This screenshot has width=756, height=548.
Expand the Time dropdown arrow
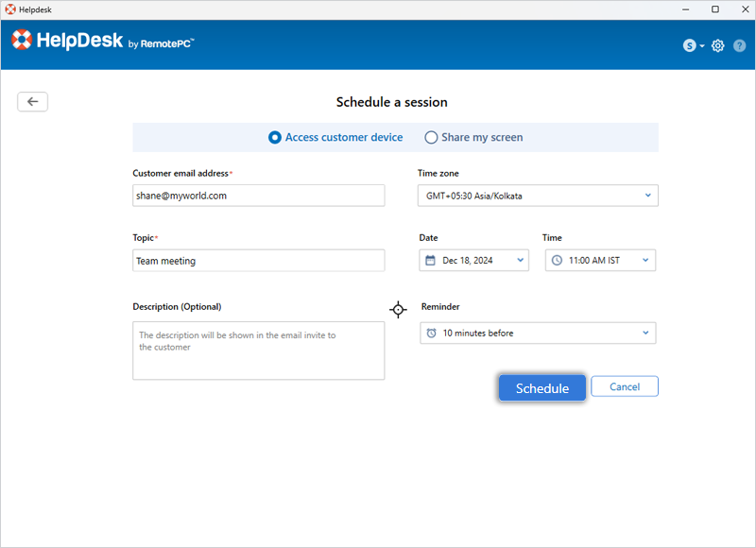pos(645,261)
